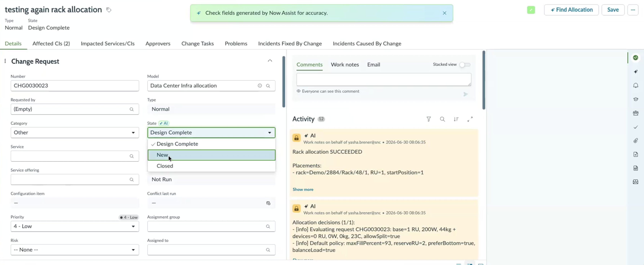Click the tag icon beside record title
Screen dimensions: 644x265
coord(108,10)
